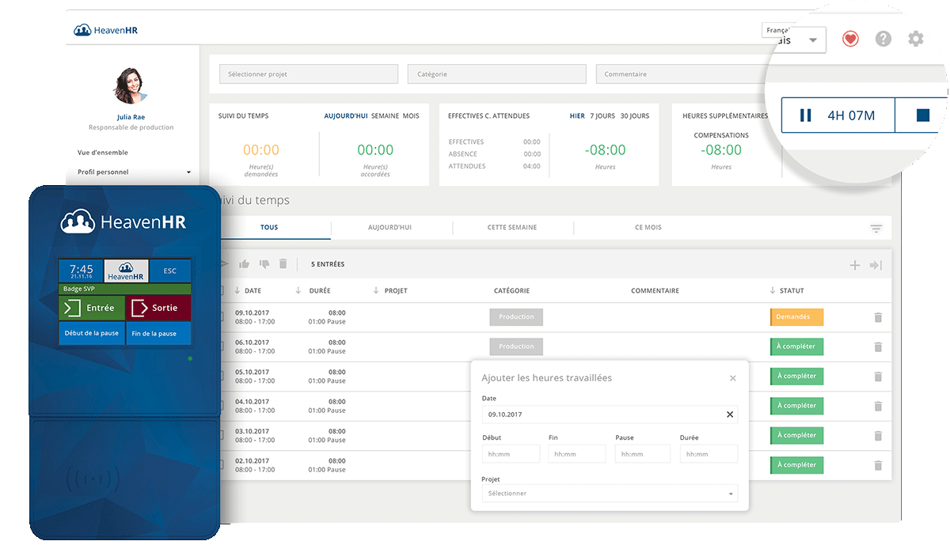Reject entries with the thumbs-down icon
Image resolution: width=950 pixels, height=560 pixels.
pos(264,264)
